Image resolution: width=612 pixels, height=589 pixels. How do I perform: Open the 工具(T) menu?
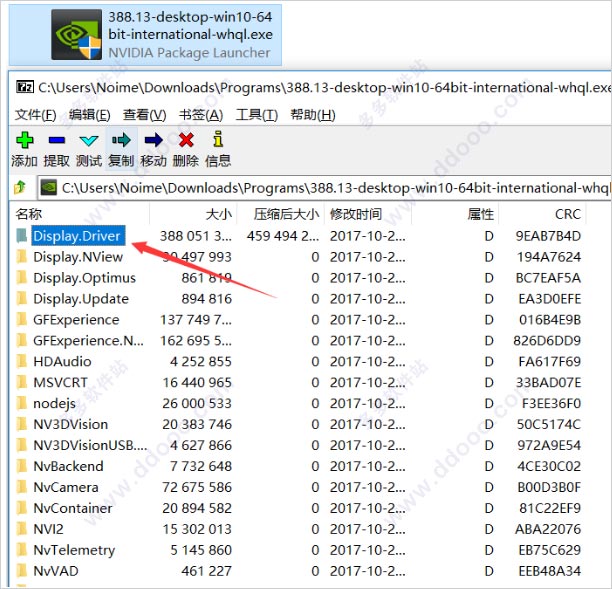point(256,115)
